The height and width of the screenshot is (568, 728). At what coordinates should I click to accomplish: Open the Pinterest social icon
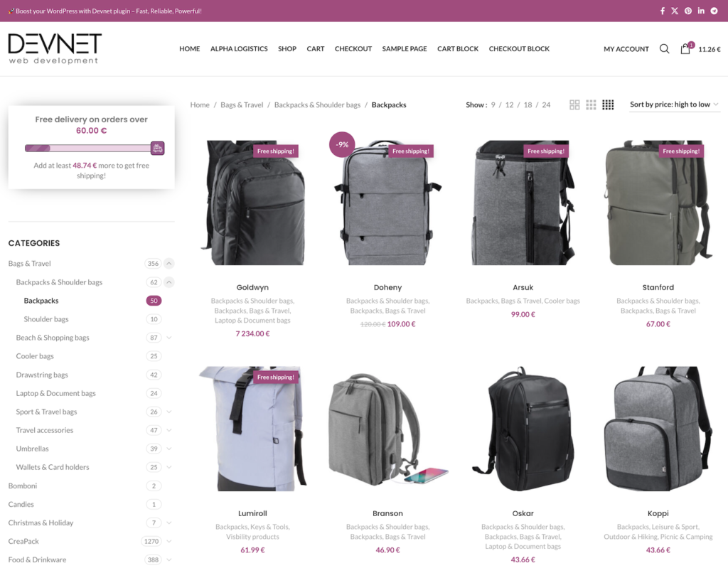687,11
